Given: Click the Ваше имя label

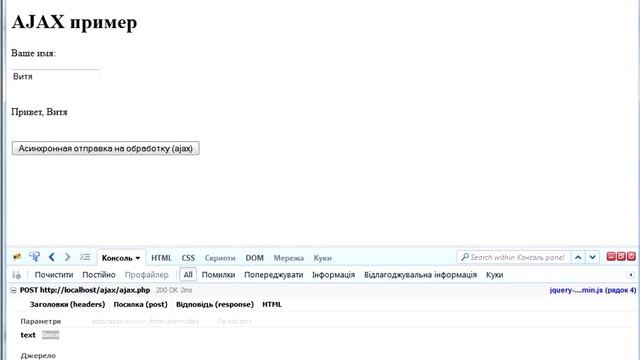Looking at the screenshot, I should coord(33,53).
